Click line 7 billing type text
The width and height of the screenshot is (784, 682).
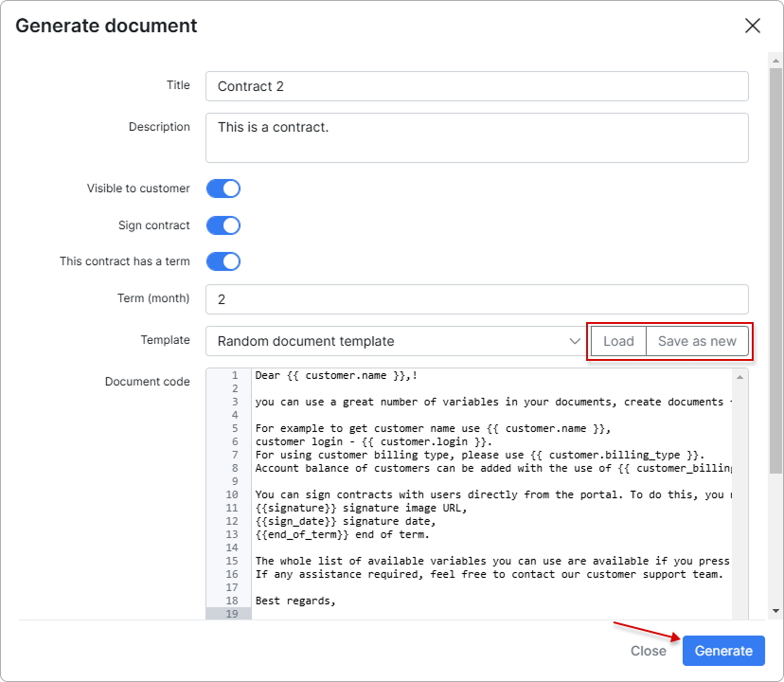(x=479, y=455)
